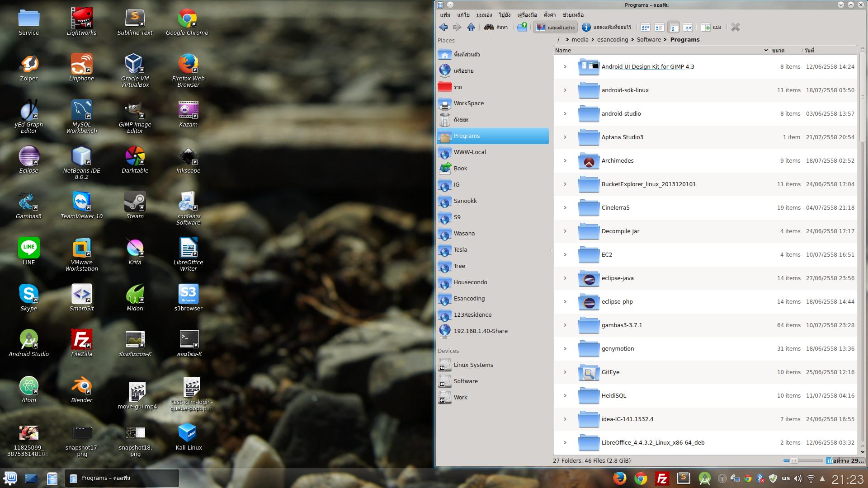Toggle the show preview button
The width and height of the screenshot is (868, 488).
555,28
